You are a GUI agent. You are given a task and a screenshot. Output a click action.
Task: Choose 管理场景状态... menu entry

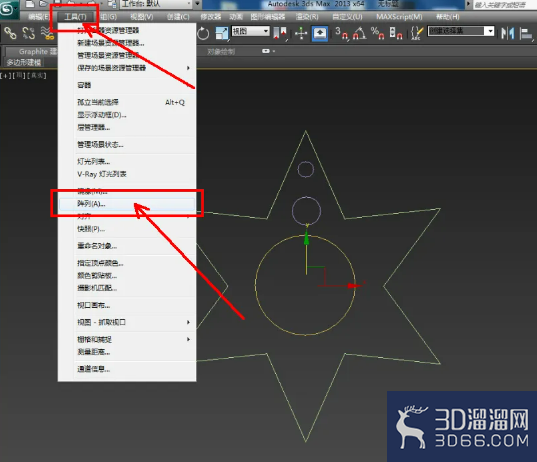click(127, 145)
